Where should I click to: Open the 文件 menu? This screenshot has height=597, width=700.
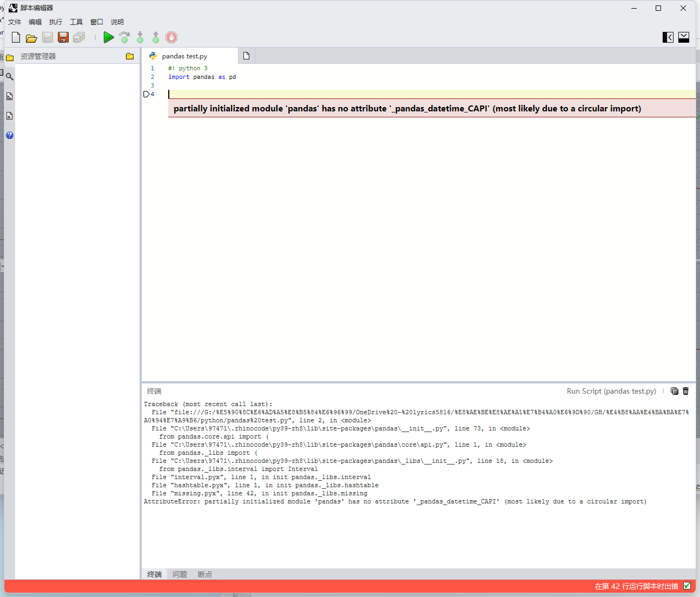coord(15,22)
